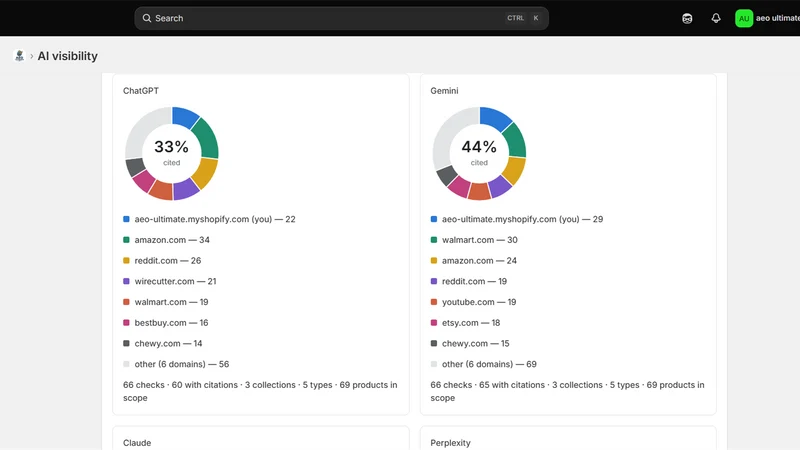Click the ChatGPT card heading
Screen dimensions: 800x450
(x=141, y=91)
